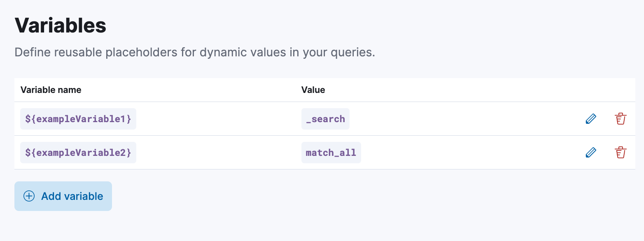The width and height of the screenshot is (644, 241).
Task: Click the ${exampleVariable2} variable name
Action: click(x=78, y=152)
